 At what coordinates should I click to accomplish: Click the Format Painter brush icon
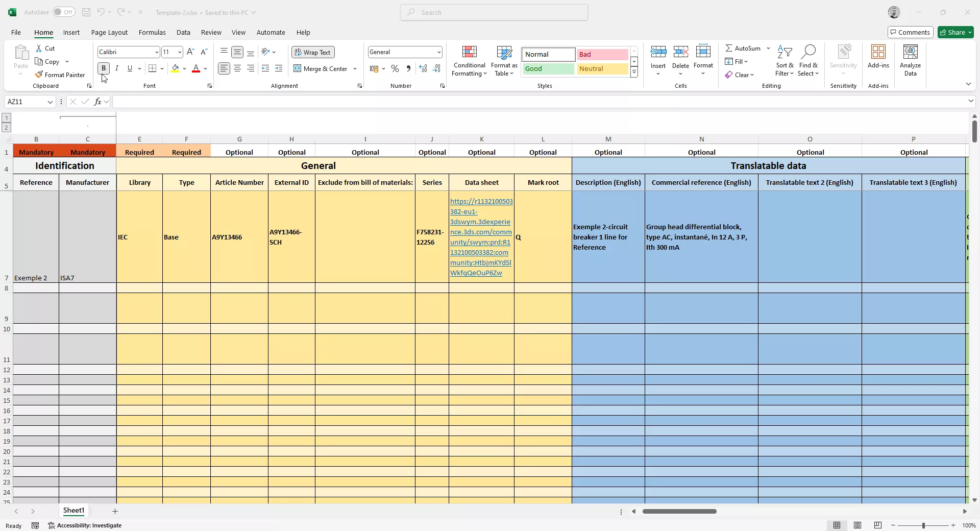[39, 75]
